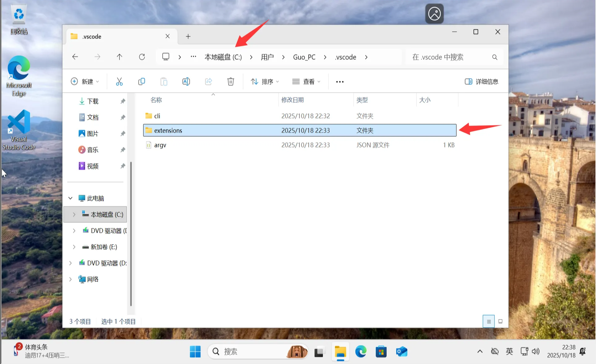
Task: Open the See more ... toolbar menu
Action: [x=340, y=81]
